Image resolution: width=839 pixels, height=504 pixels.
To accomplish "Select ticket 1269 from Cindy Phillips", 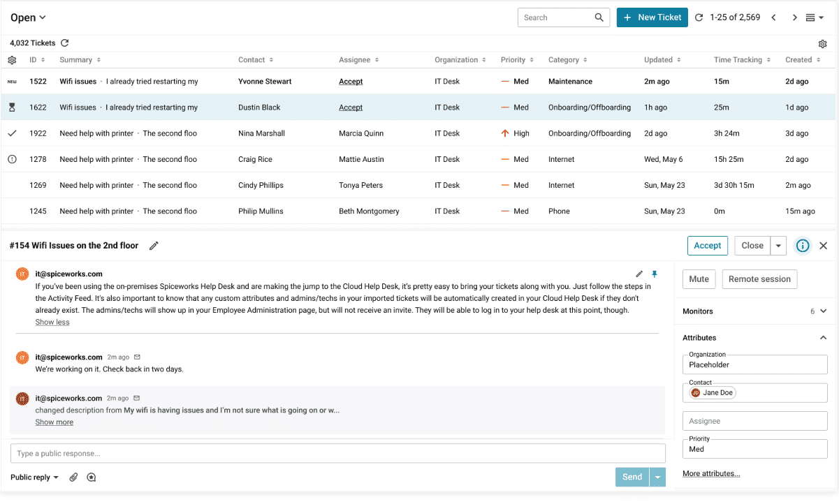I will (x=419, y=185).
